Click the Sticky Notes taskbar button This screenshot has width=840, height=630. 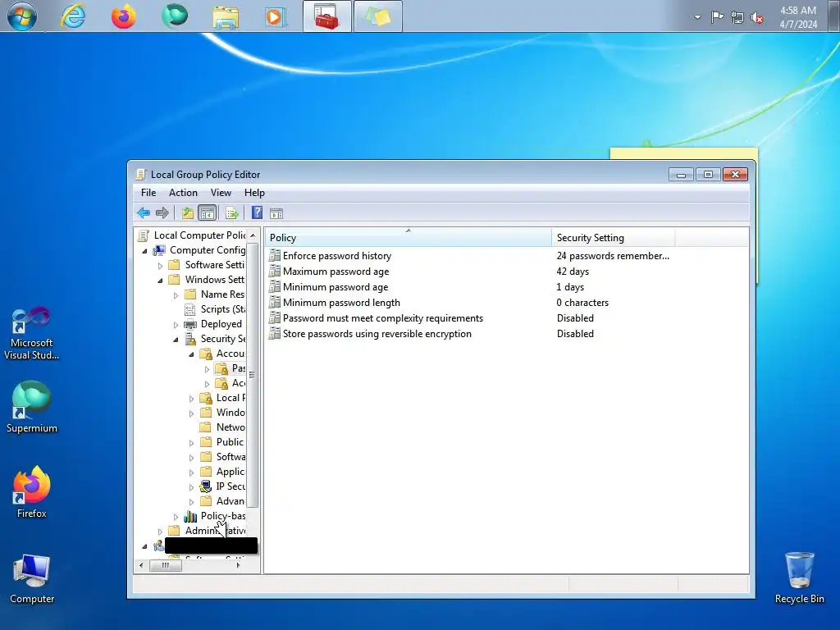(x=377, y=16)
